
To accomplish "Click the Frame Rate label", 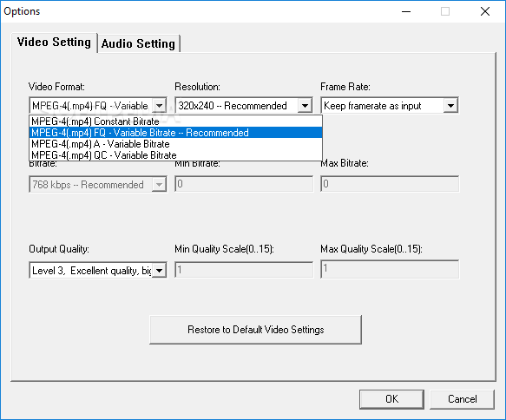I will (x=345, y=87).
